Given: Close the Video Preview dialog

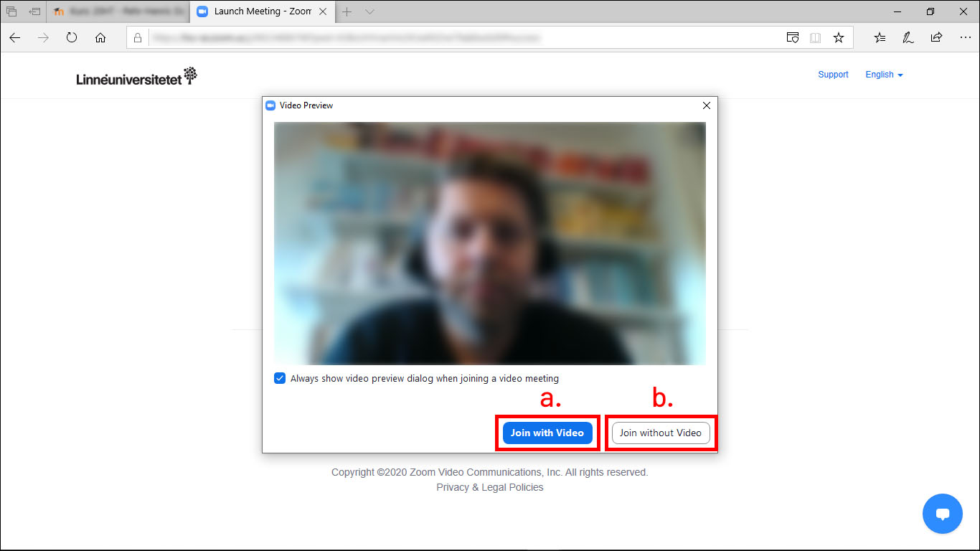Looking at the screenshot, I should 706,105.
